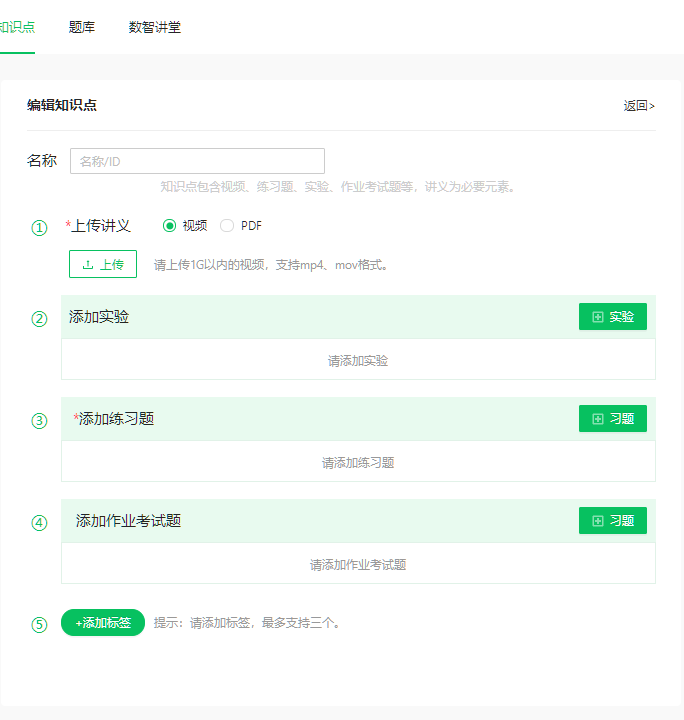Screen dimensions: 684x720
Task: Open the 题库 tab
Action: [x=82, y=27]
